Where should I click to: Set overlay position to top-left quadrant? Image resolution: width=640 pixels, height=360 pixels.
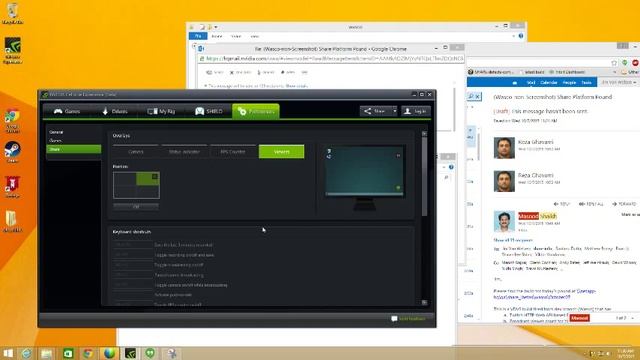125,179
